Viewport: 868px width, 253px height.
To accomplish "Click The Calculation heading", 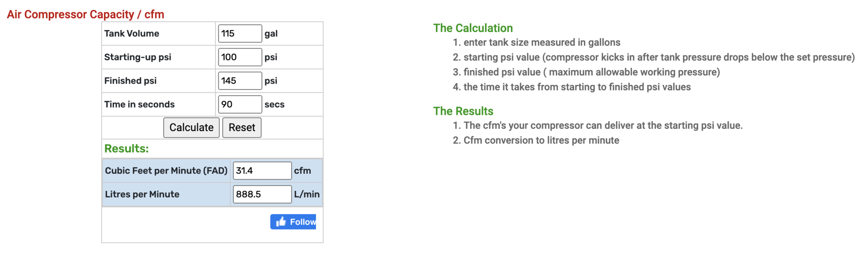I will 473,28.
